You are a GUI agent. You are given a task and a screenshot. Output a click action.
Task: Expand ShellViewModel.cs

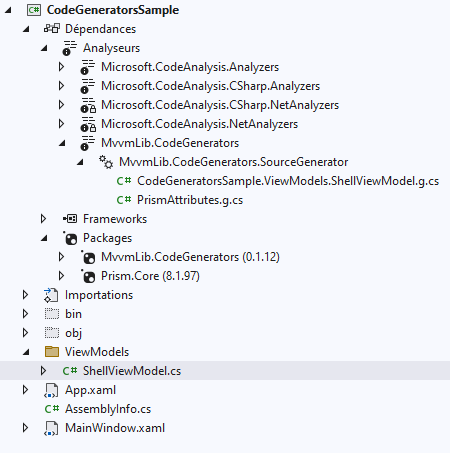(x=43, y=371)
